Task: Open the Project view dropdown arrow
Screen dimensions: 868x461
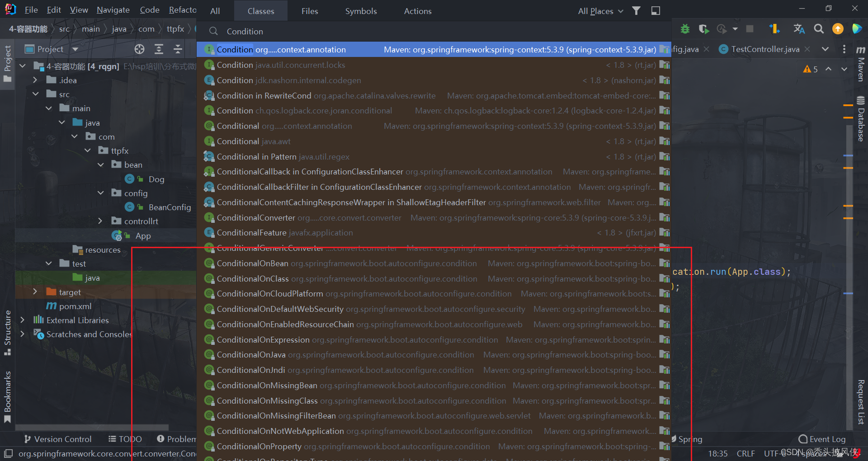Action: [x=75, y=49]
